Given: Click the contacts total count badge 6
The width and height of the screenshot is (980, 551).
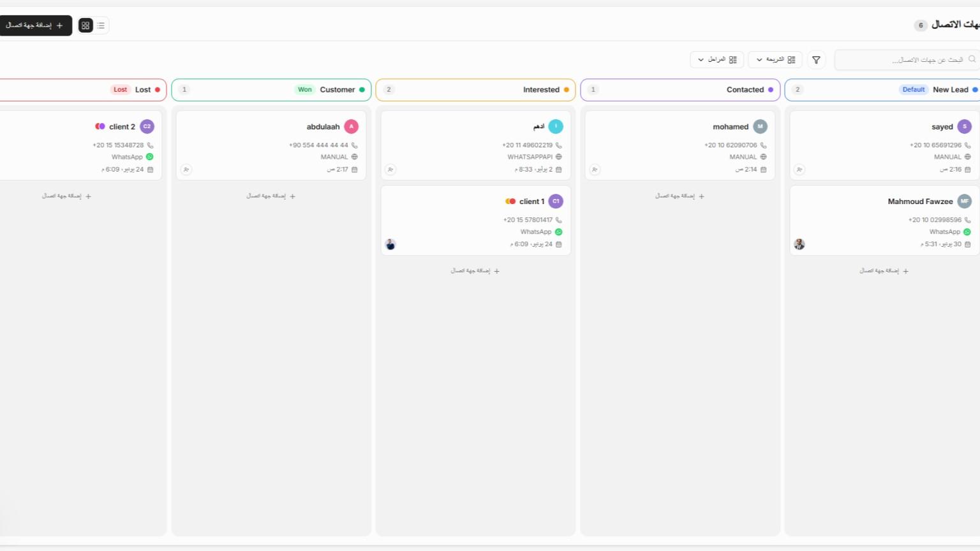Looking at the screenshot, I should tap(921, 26).
